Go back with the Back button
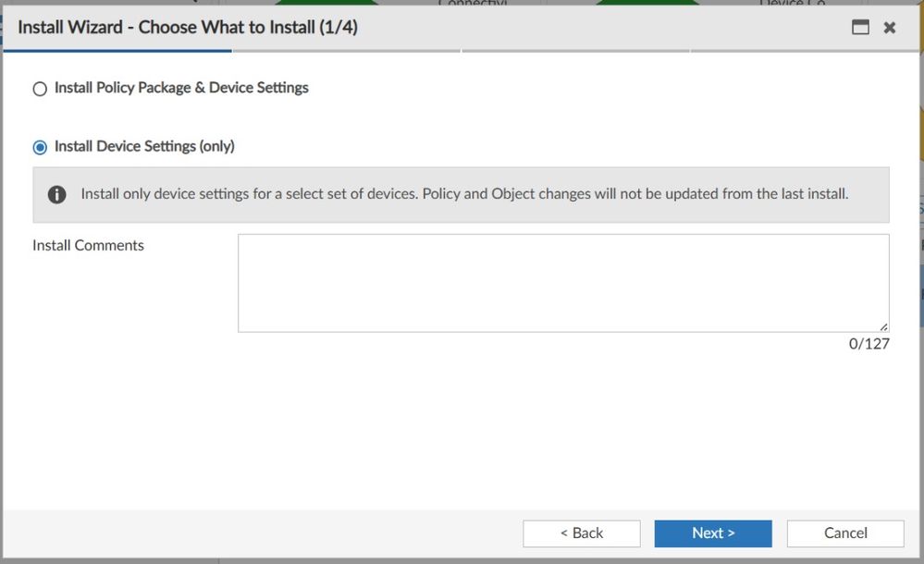 (581, 533)
